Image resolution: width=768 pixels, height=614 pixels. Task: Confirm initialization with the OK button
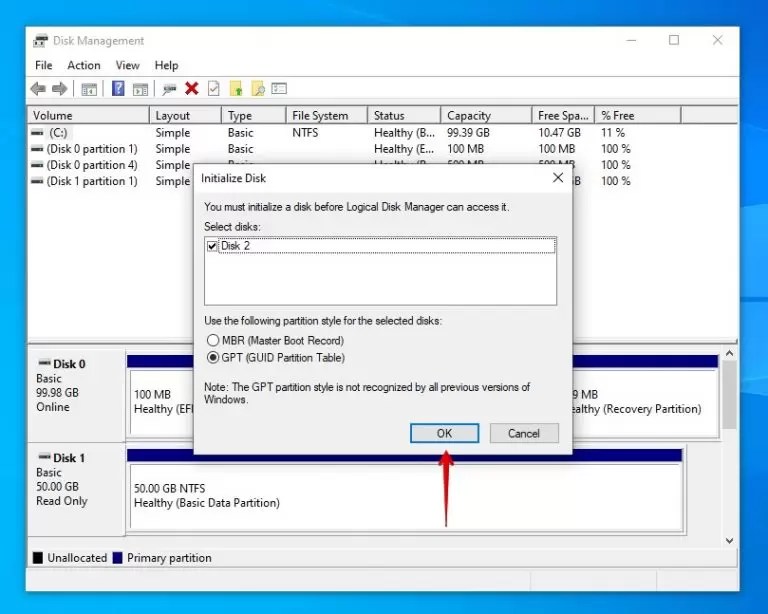click(x=444, y=433)
